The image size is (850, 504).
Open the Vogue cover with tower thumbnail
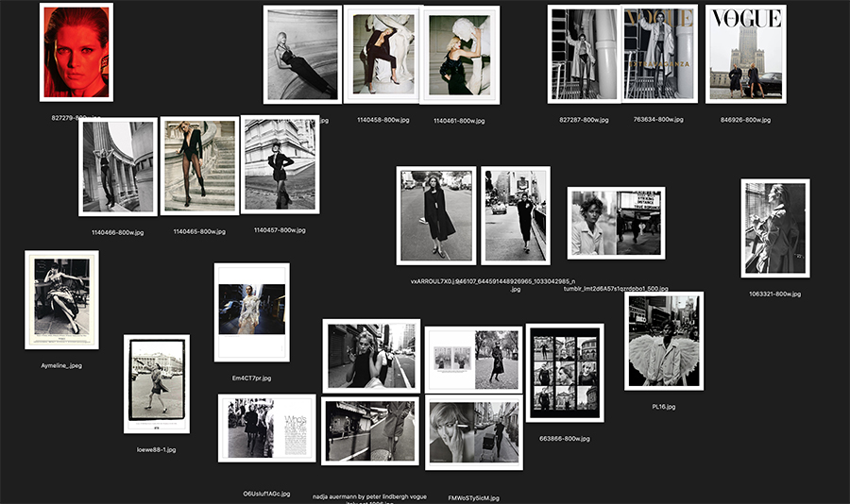click(x=746, y=54)
